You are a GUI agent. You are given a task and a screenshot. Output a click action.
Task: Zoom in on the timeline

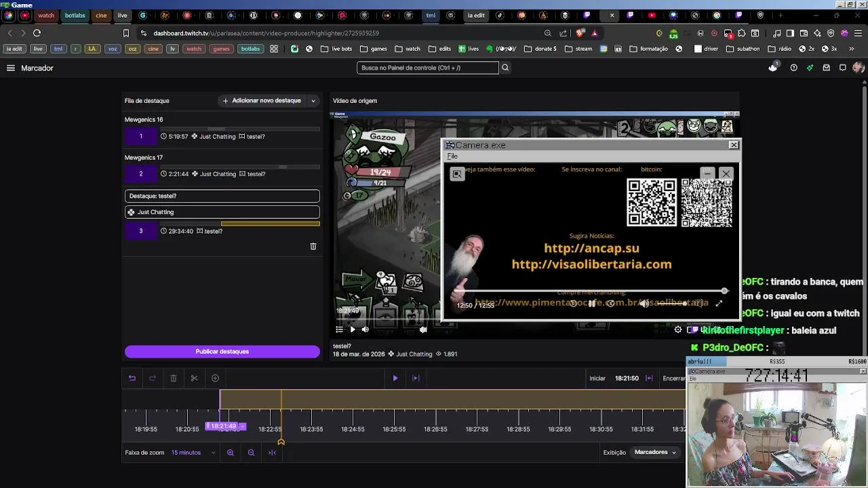pos(231,453)
